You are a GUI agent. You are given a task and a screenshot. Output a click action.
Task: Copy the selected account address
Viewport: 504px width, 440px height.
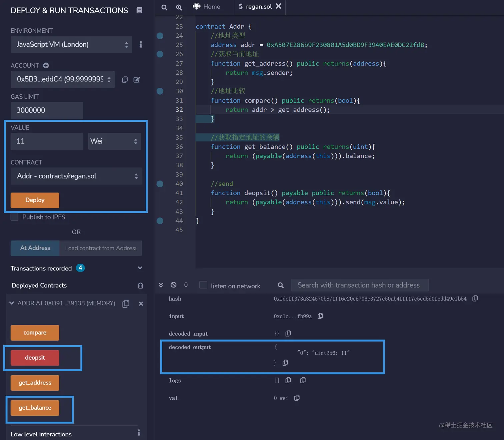(125, 79)
